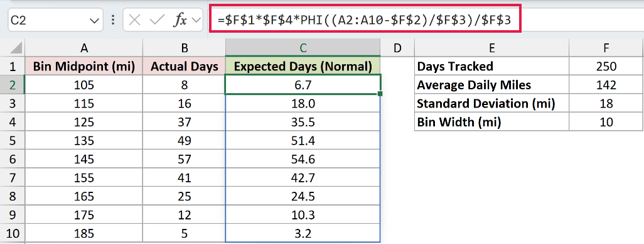Viewport: 644px width, 244px height.
Task: Select cell A2 containing 105
Action: (x=83, y=84)
